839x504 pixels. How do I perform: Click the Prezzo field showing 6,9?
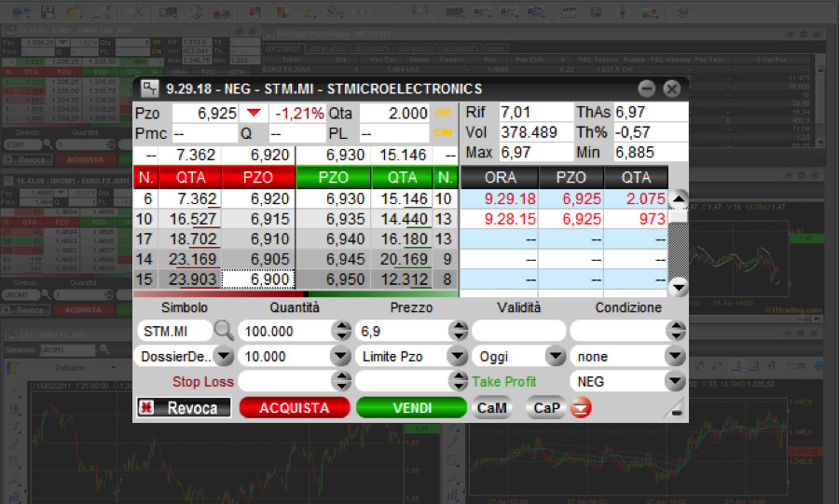pos(402,331)
